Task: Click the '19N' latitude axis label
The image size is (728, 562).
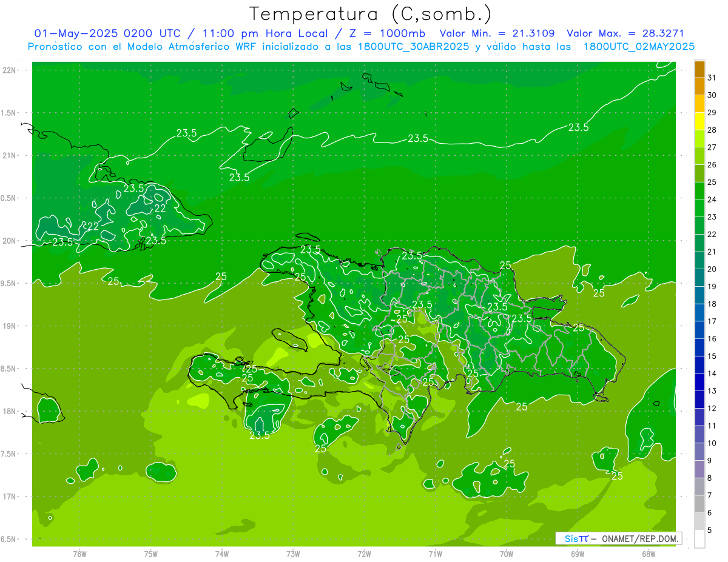Action: [10, 326]
